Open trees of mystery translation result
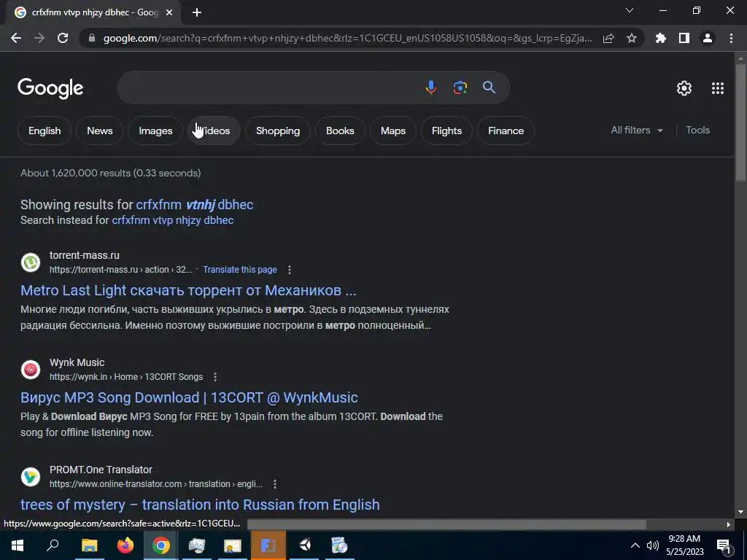The width and height of the screenshot is (747, 560). [200, 505]
